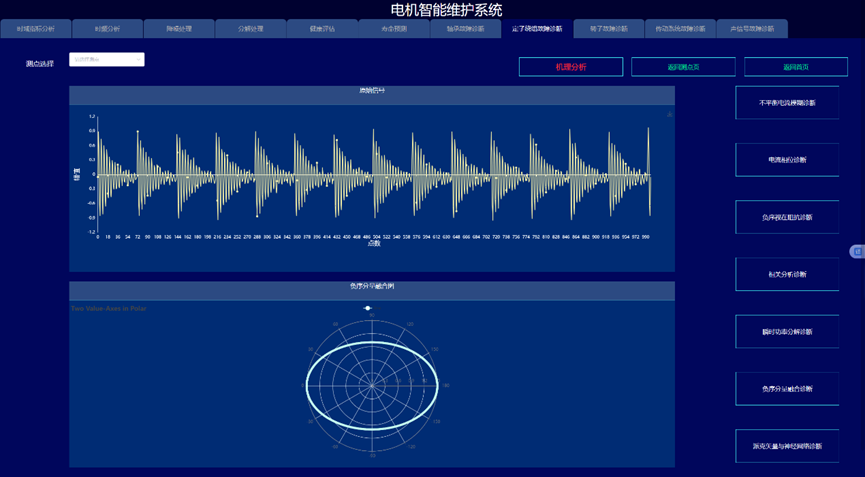Viewport: 865px width, 477px height.
Task: Click the floating widget icon on right edge
Action: click(856, 251)
